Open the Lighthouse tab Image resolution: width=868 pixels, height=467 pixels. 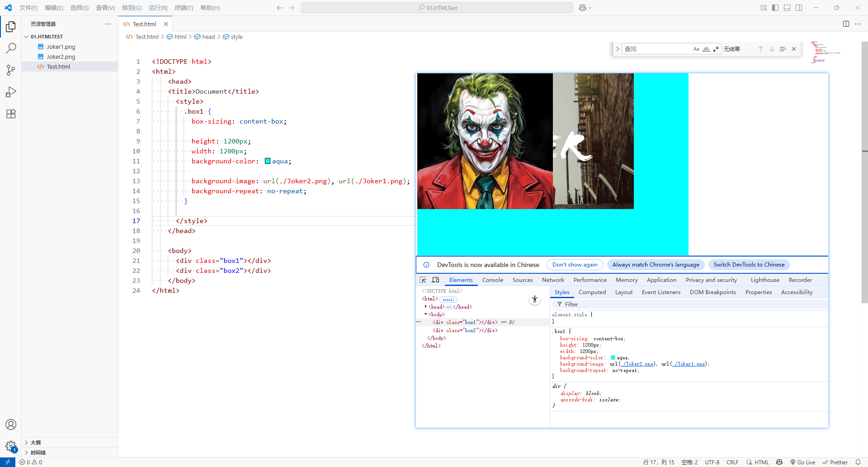coord(765,280)
